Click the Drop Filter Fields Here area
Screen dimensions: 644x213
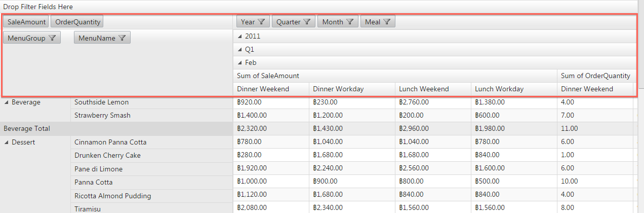[38, 7]
